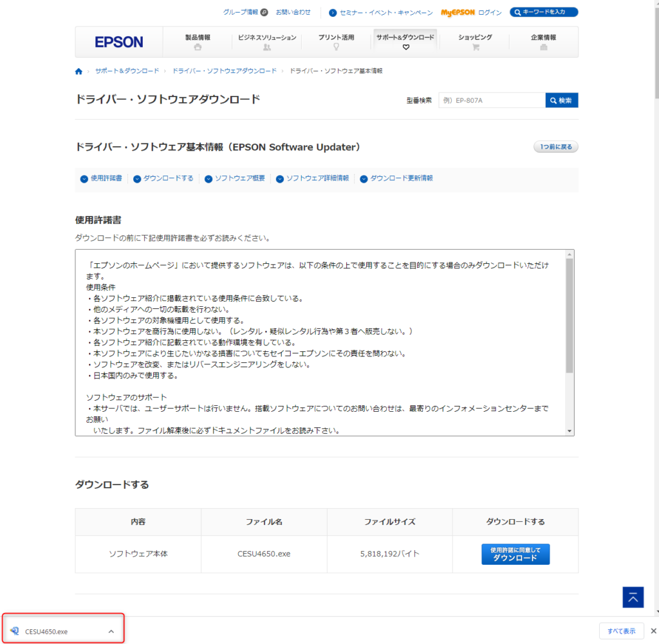Click 使用許諾に同意してダウンロード button

tap(515, 554)
